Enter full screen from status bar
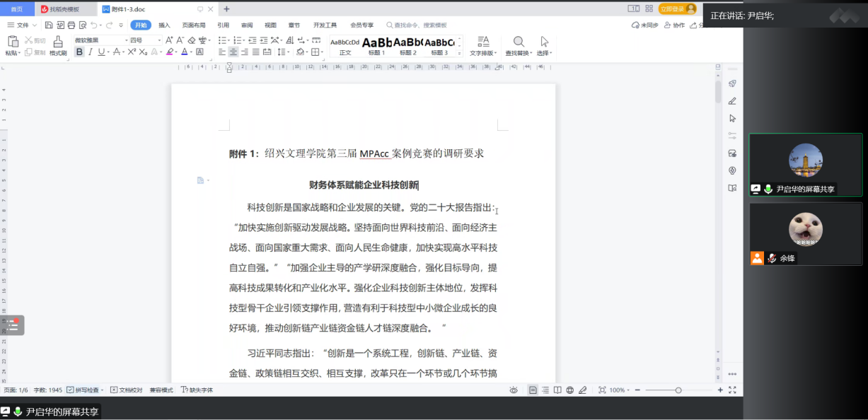This screenshot has width=868, height=420. [x=732, y=390]
